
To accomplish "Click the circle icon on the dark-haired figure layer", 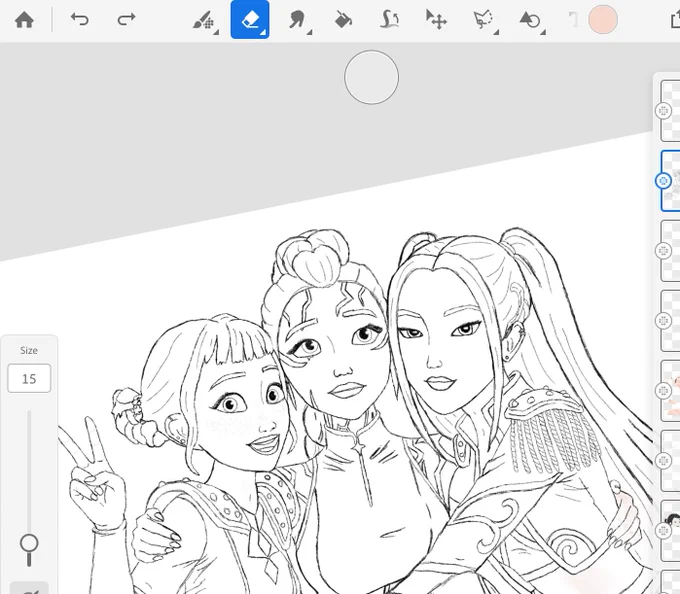I will coord(663,531).
